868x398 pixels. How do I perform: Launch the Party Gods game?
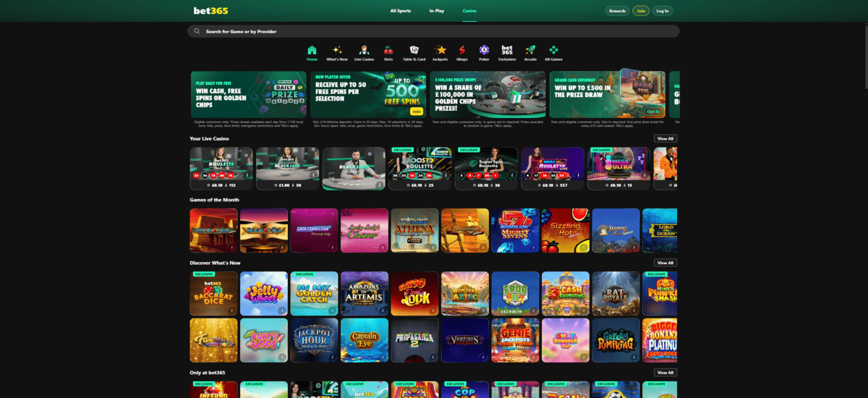[264, 340]
